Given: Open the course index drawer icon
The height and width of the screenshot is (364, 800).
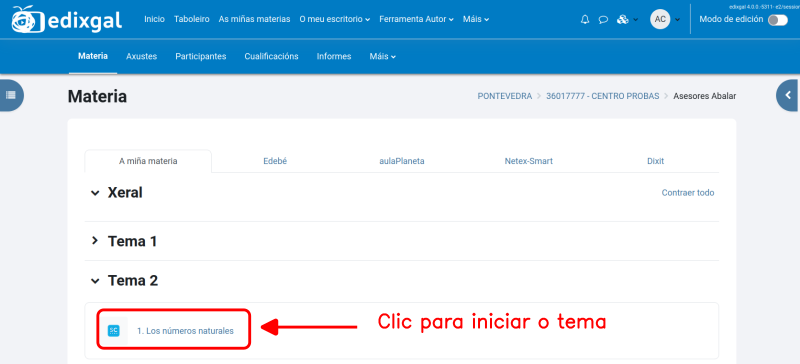Looking at the screenshot, I should coord(11,95).
